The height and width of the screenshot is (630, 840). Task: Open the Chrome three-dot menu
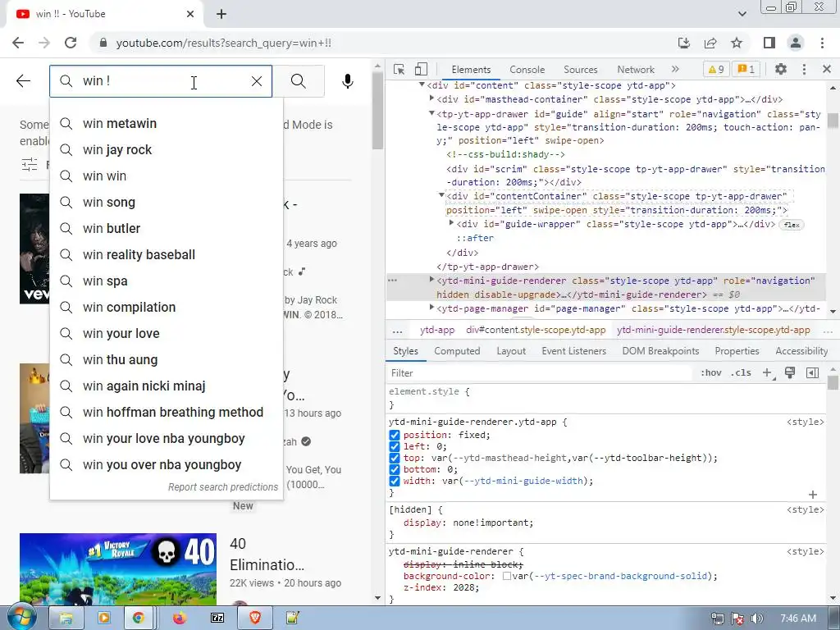(822, 43)
